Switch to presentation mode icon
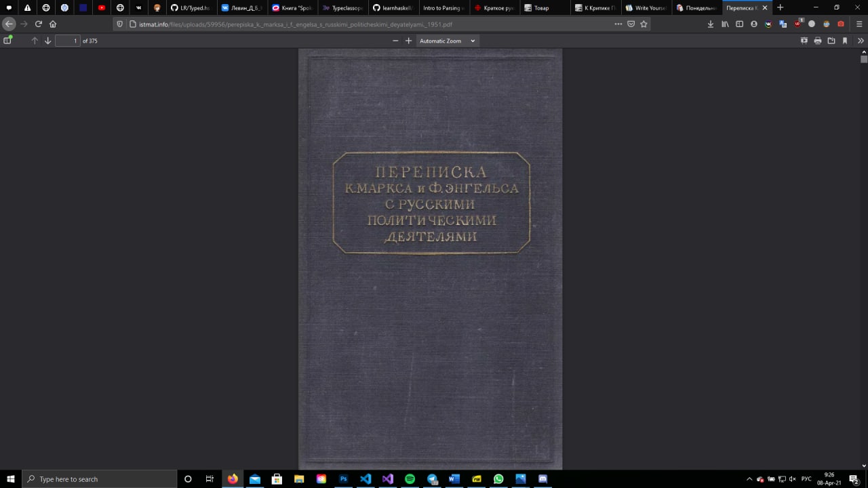 tap(804, 41)
